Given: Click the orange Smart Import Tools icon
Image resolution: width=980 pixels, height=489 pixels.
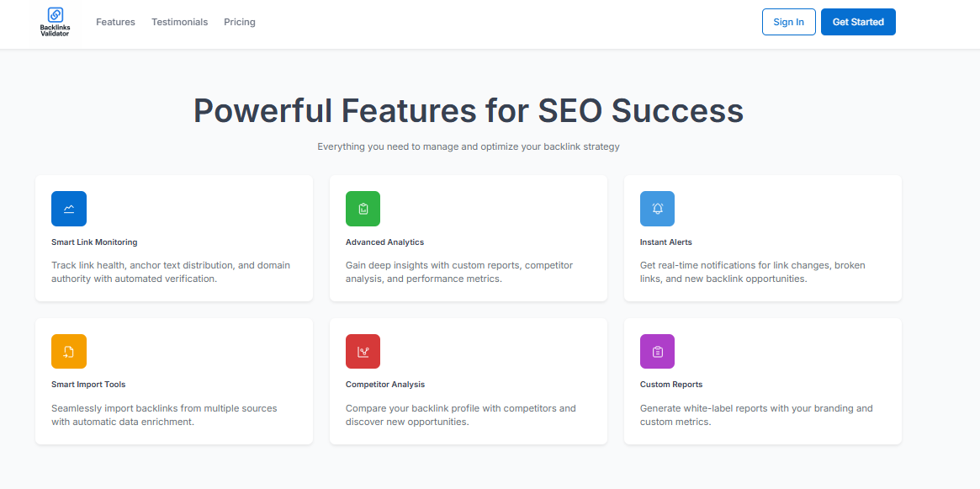Looking at the screenshot, I should click(x=69, y=351).
